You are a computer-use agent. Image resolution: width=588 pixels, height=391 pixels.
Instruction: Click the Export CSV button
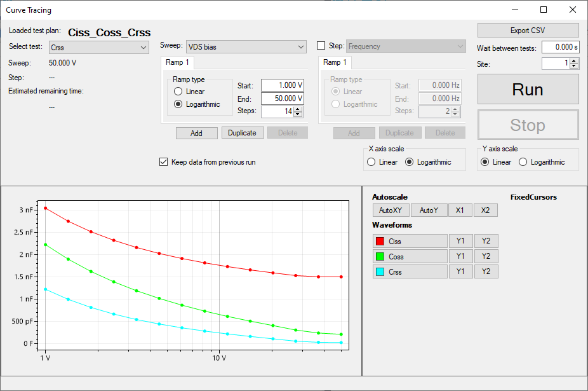(528, 31)
